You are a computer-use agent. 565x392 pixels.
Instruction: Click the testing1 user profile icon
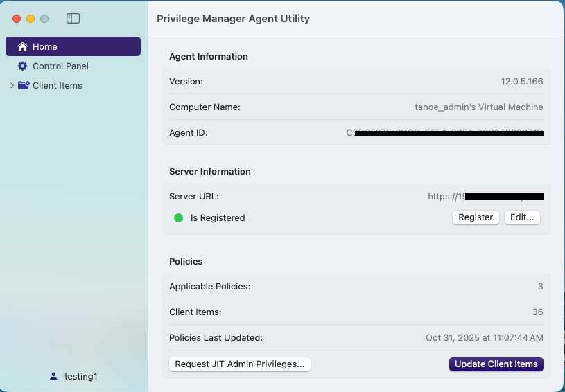[x=53, y=376]
